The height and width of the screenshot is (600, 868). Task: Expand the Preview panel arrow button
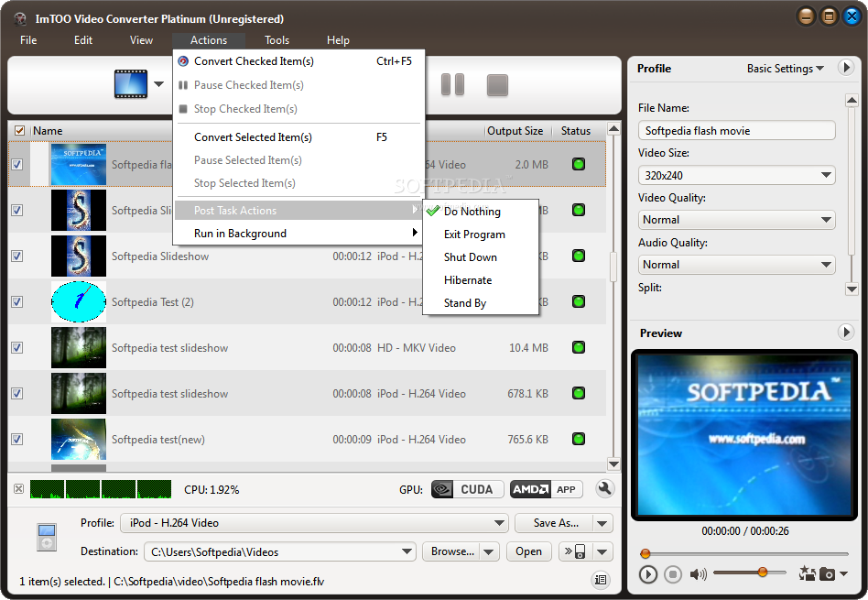click(x=845, y=332)
